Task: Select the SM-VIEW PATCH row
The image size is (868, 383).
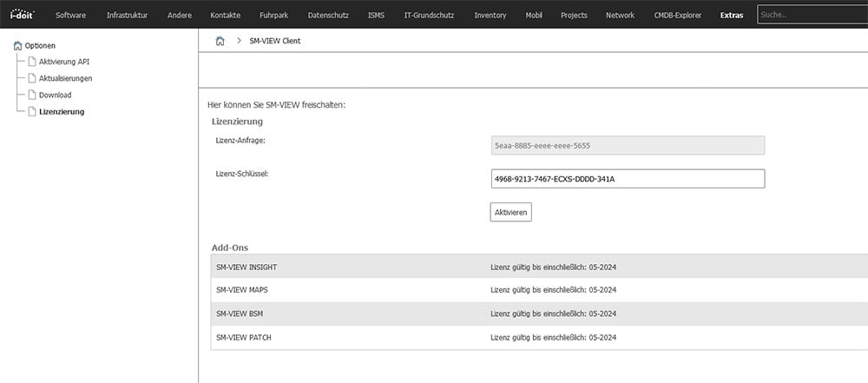Action: coord(539,337)
